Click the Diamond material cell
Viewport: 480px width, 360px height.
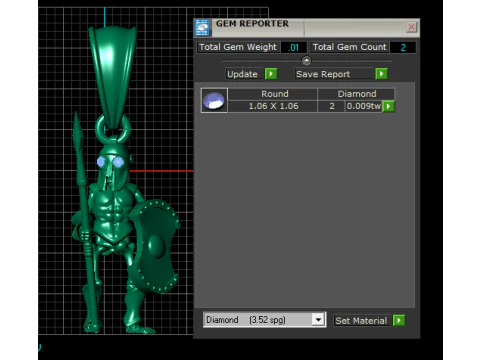356,94
